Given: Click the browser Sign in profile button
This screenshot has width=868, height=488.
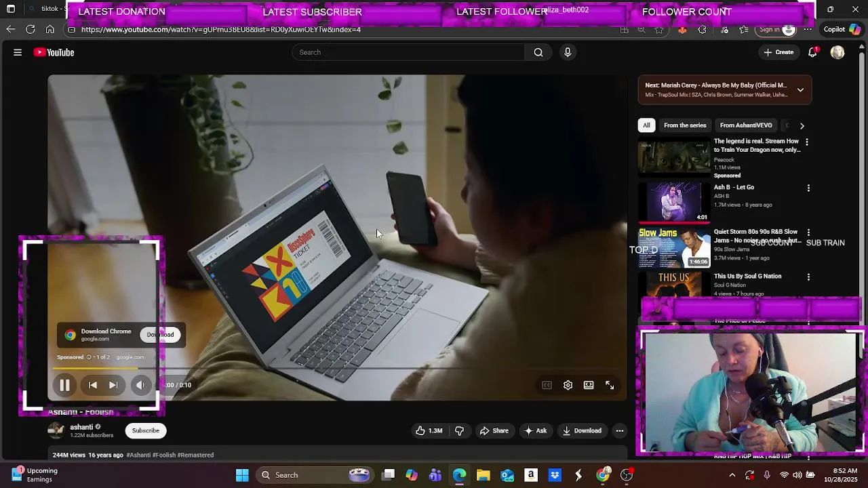Looking at the screenshot, I should click(x=776, y=30).
